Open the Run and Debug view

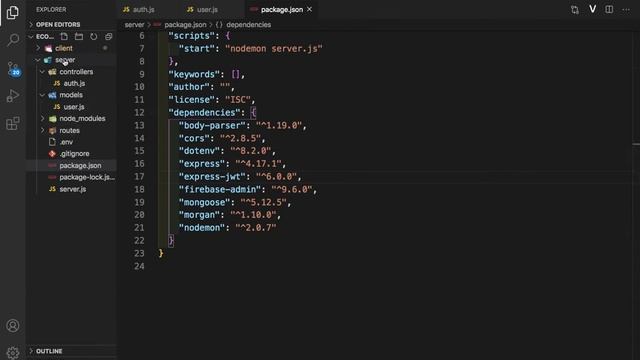[x=13, y=96]
